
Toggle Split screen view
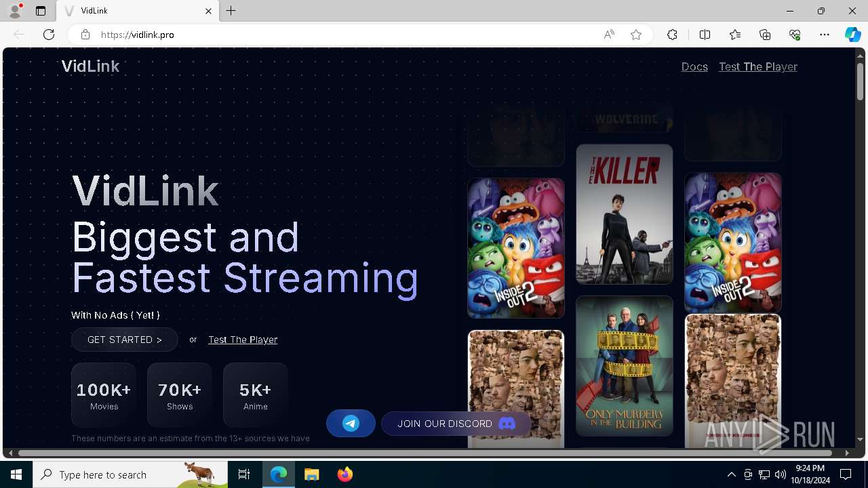[x=705, y=35]
